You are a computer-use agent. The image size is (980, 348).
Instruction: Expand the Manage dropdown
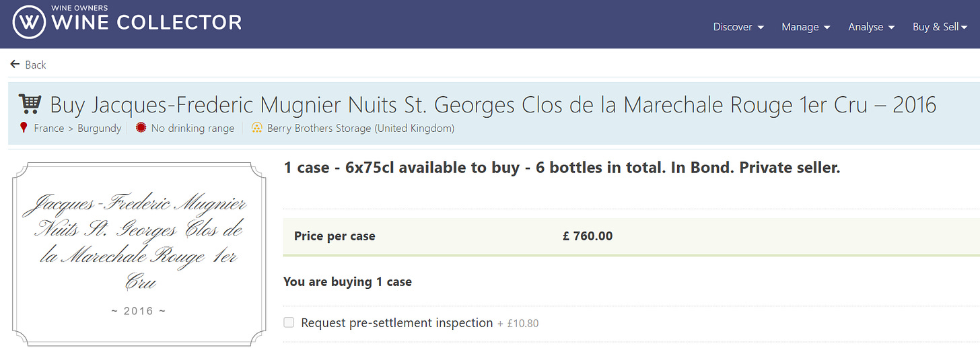pyautogui.click(x=806, y=27)
